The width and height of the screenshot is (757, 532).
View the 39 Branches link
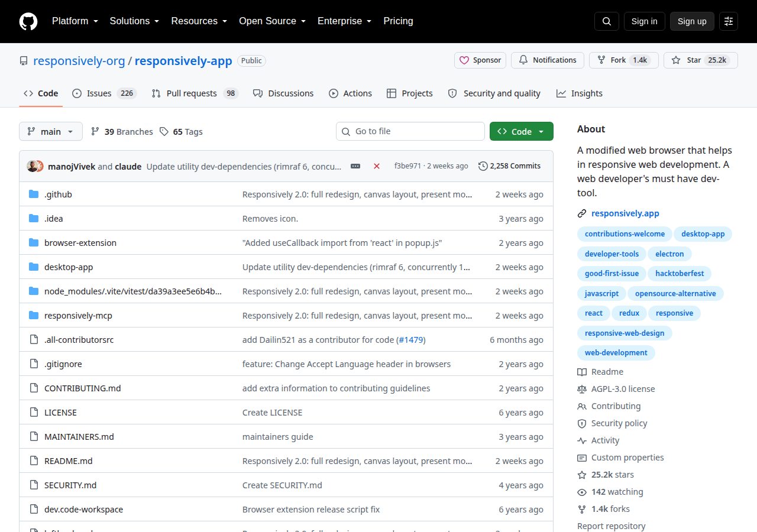[x=122, y=132]
